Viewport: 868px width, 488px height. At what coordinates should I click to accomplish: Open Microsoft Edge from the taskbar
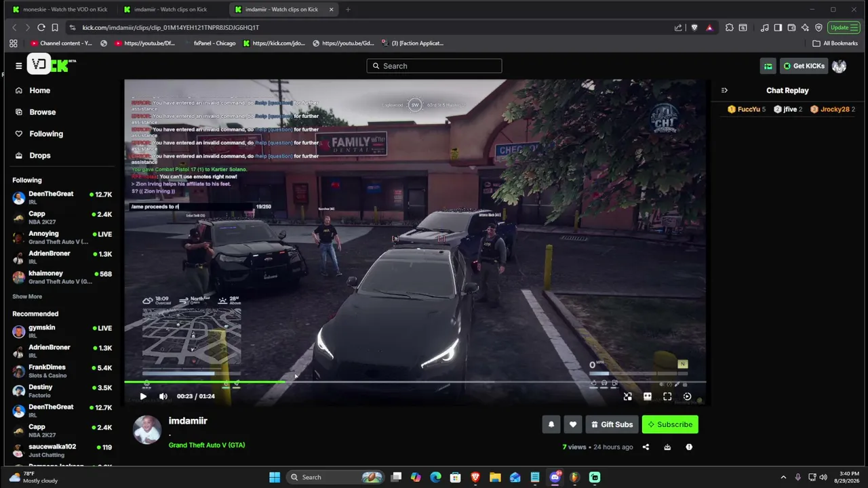point(435,477)
